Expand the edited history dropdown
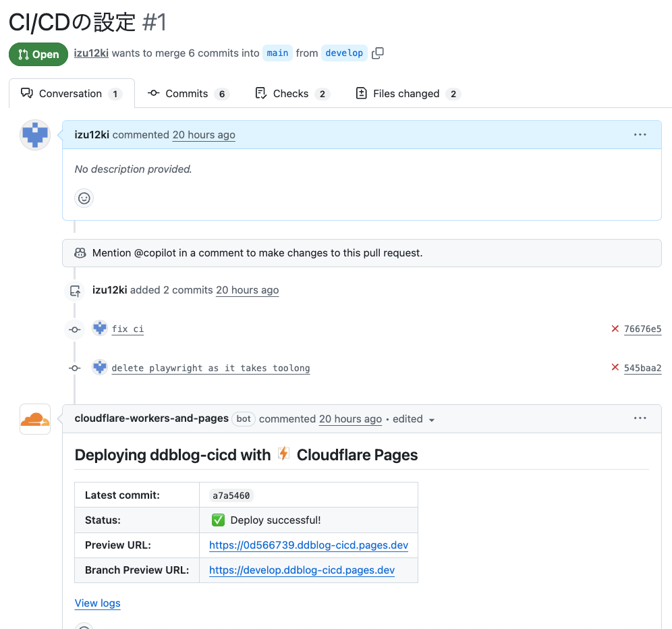 pyautogui.click(x=414, y=419)
